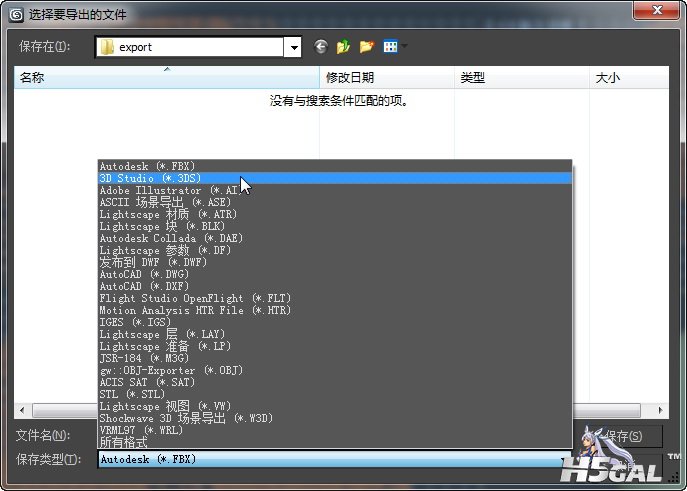
Task: Click the 保存类型 combo box showing Autodesk FBX
Action: pyautogui.click(x=330, y=459)
